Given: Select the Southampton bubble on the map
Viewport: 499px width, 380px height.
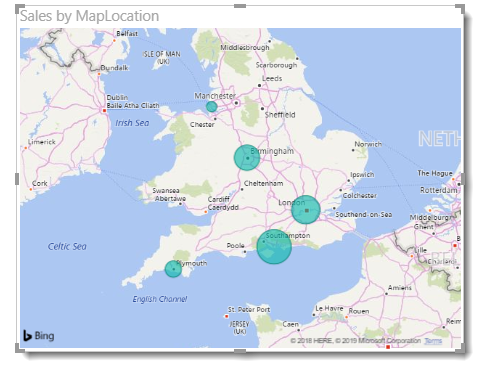Looking at the screenshot, I should 274,247.
